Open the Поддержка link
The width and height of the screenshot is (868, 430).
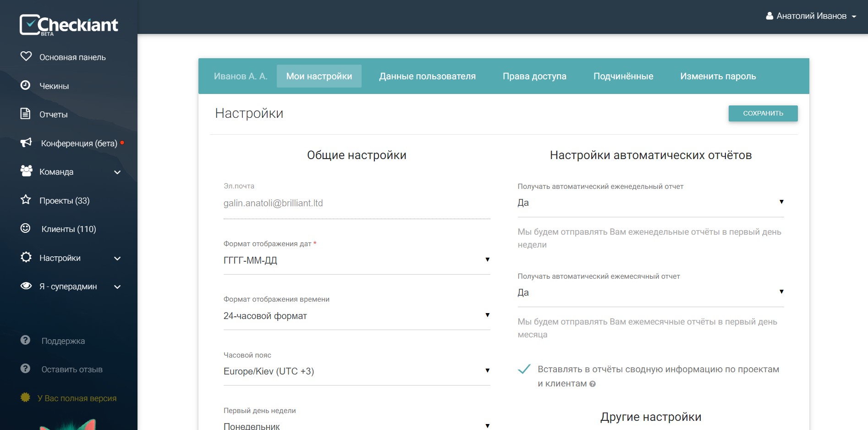coord(63,341)
